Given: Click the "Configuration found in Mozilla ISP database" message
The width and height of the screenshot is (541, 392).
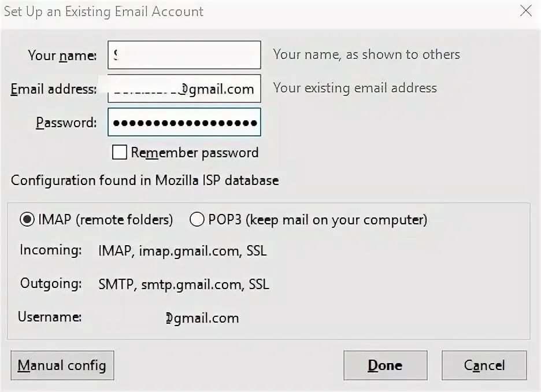Looking at the screenshot, I should (144, 180).
